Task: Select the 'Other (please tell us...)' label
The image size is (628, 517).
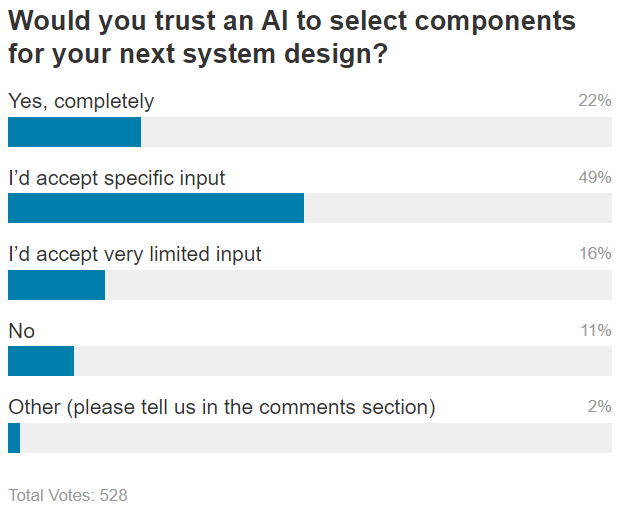Action: point(222,407)
